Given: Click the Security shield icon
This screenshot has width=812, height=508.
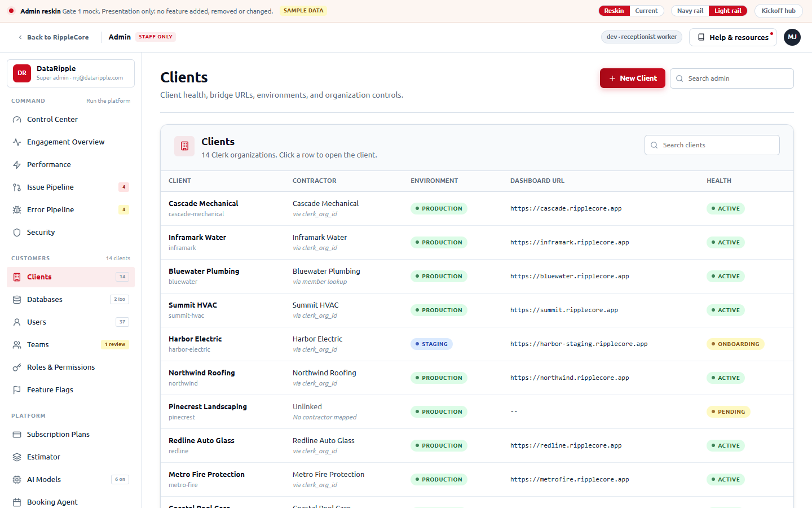Looking at the screenshot, I should [x=17, y=233].
